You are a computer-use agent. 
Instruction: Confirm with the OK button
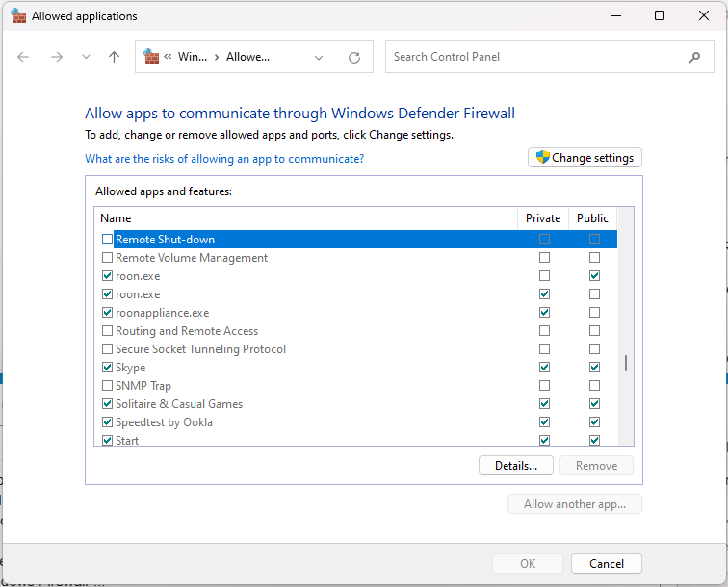coord(528,563)
